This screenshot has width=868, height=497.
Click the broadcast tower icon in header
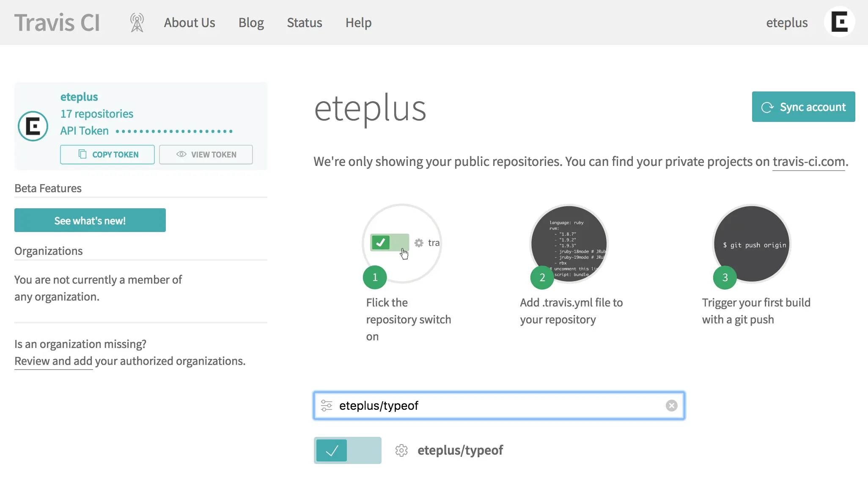[x=137, y=22]
